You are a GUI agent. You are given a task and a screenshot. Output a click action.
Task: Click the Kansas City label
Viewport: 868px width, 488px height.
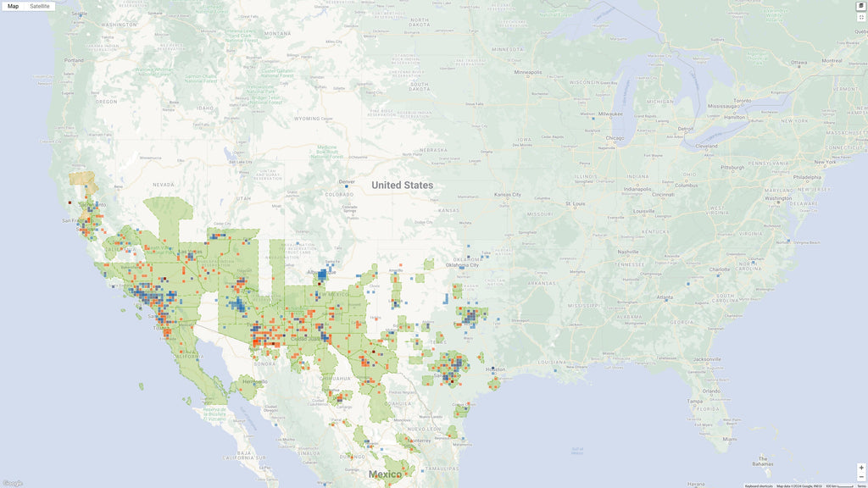pyautogui.click(x=509, y=195)
